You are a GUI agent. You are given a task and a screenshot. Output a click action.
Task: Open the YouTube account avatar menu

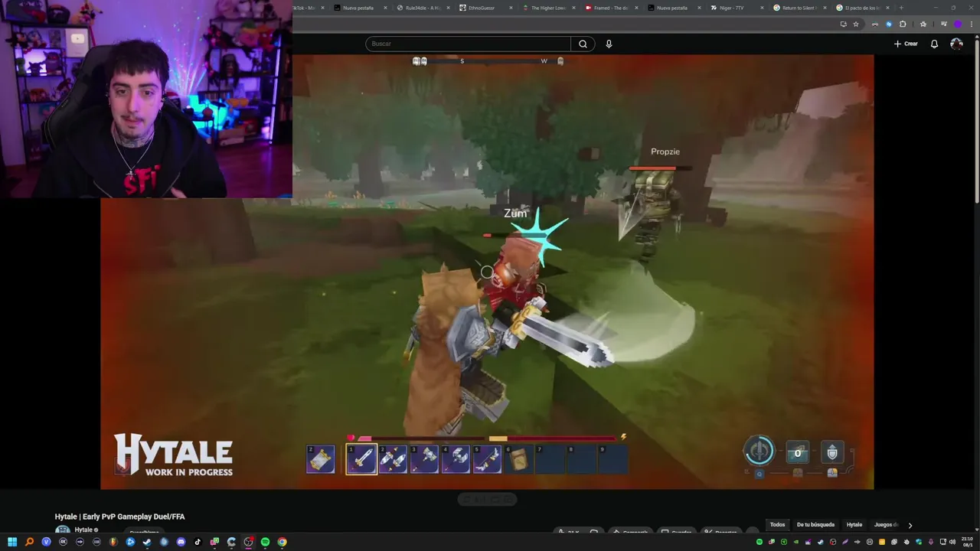pos(956,44)
